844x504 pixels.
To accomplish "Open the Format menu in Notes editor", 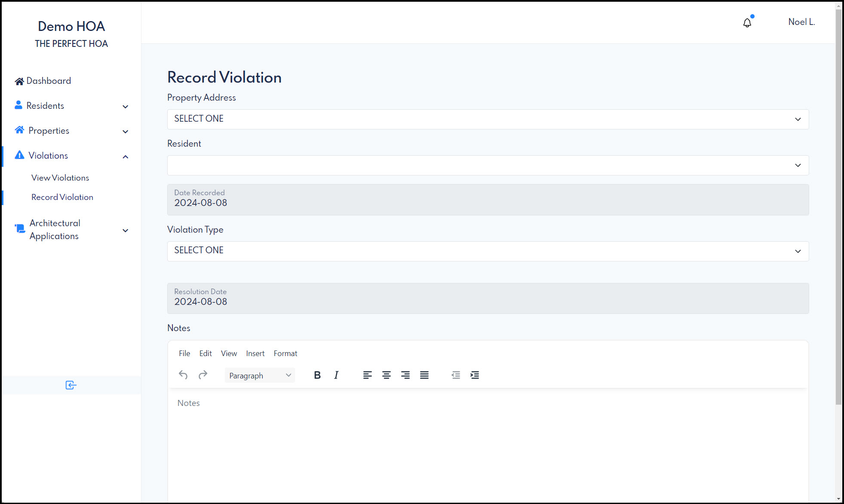I will pos(285,353).
